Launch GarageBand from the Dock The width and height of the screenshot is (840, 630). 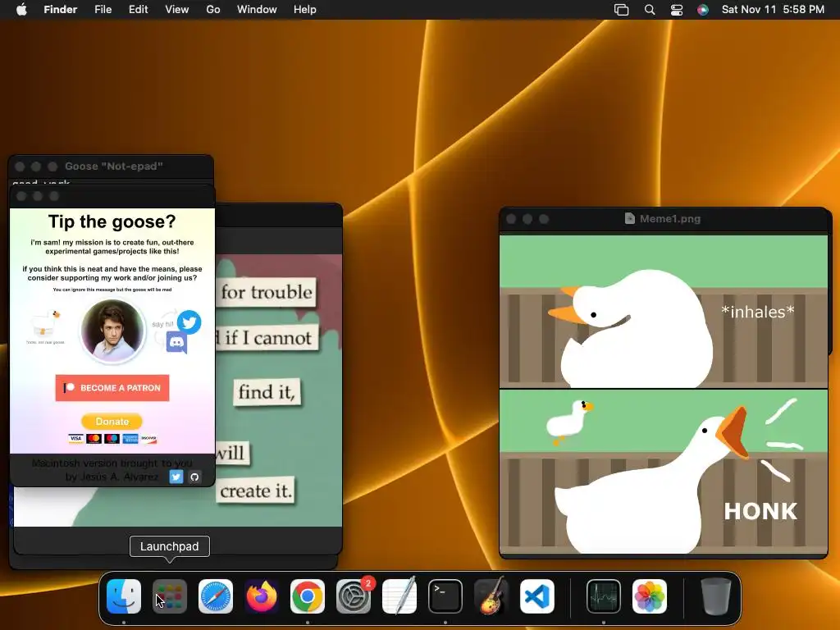(x=491, y=596)
